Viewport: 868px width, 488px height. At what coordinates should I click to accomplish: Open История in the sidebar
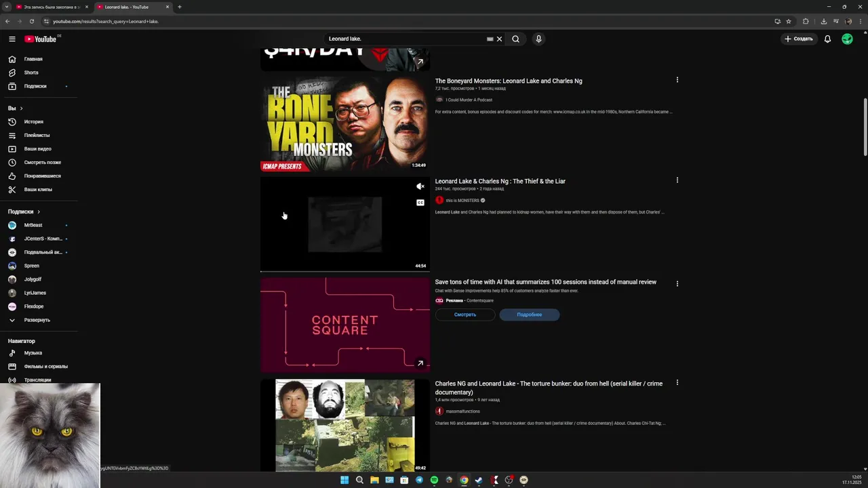pyautogui.click(x=33, y=122)
